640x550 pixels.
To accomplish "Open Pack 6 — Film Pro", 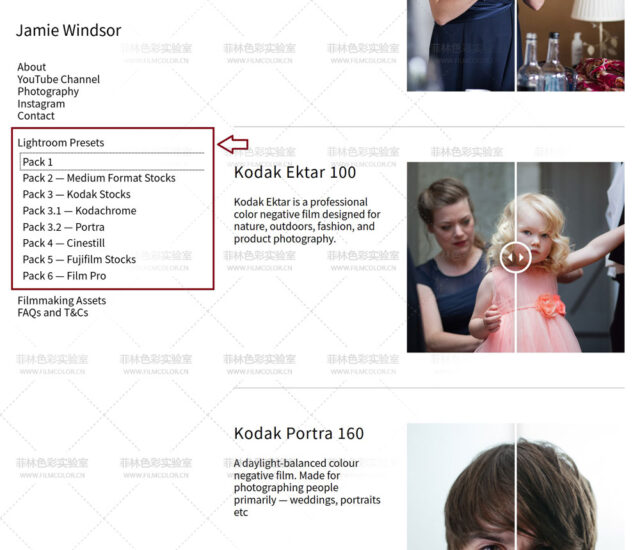I will pos(64,276).
